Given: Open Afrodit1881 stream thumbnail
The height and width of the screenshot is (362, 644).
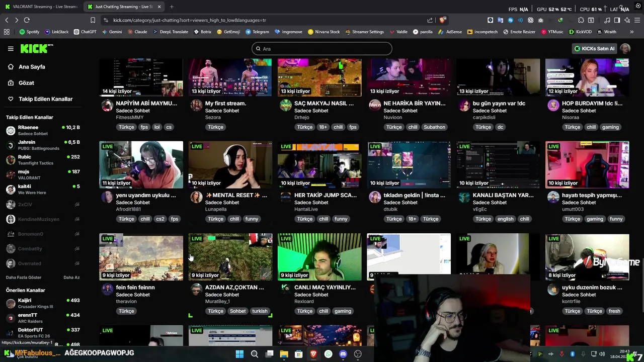Looking at the screenshot, I should tap(141, 164).
